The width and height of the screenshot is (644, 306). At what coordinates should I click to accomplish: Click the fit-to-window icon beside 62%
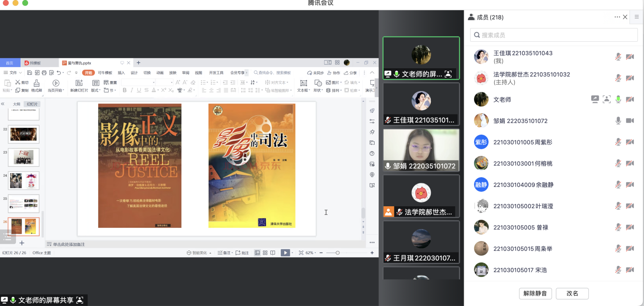point(301,253)
